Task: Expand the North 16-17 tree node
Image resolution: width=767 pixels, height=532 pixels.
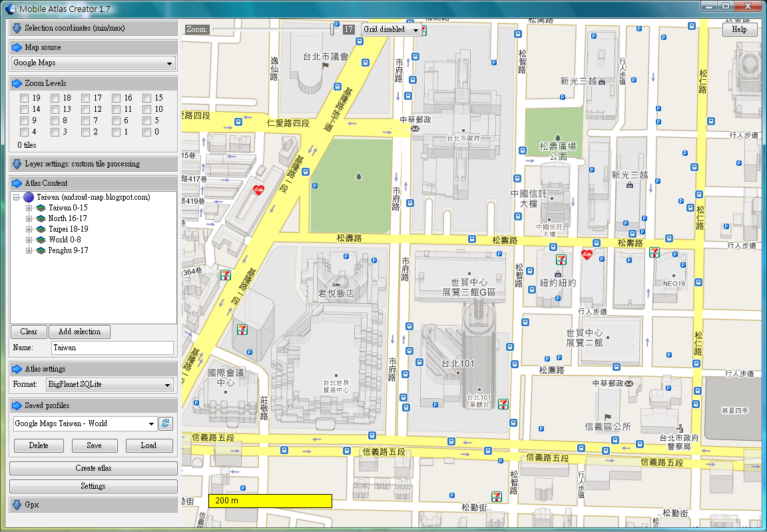Action: coord(29,218)
